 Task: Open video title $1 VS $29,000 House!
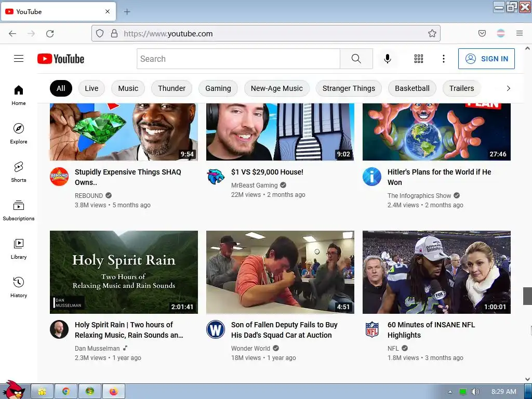268,172
